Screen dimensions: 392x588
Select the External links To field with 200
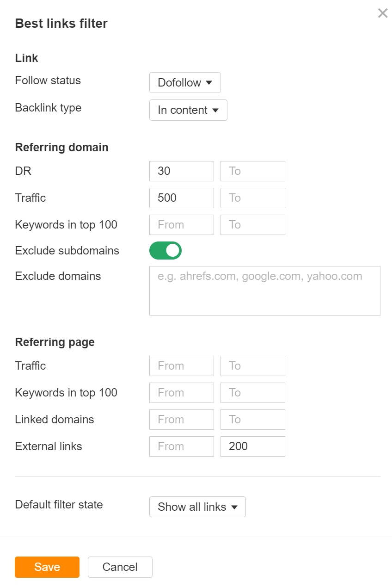(253, 446)
